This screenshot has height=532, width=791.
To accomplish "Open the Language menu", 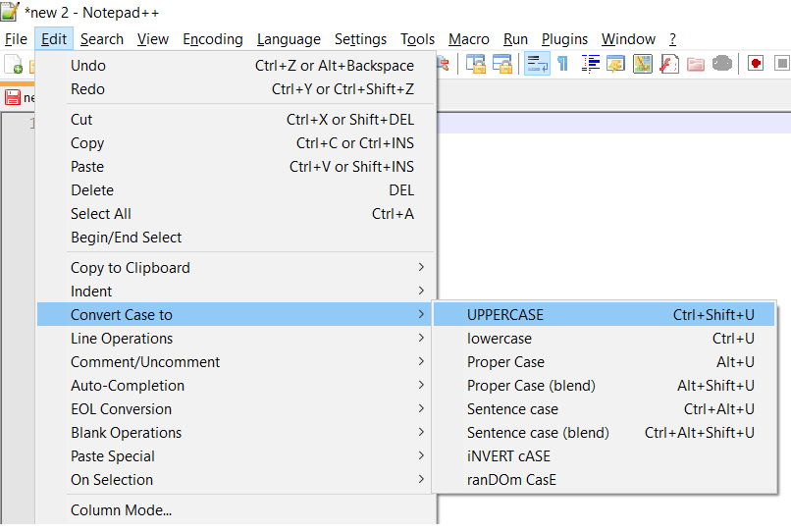I will pyautogui.click(x=290, y=39).
